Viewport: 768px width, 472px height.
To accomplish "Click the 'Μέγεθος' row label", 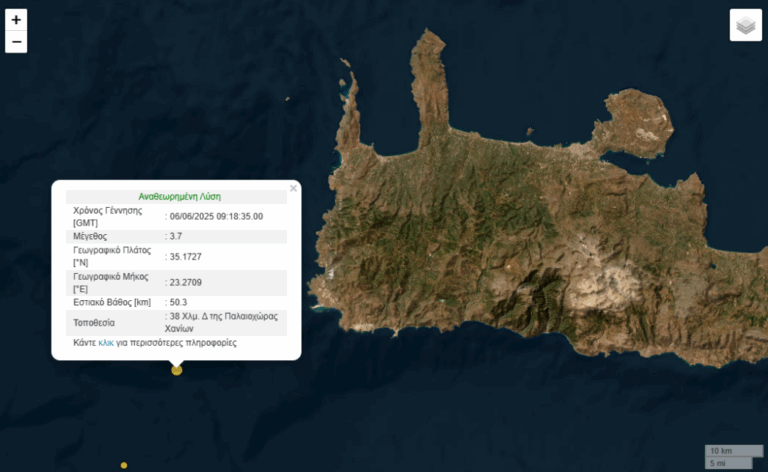I will [90, 236].
